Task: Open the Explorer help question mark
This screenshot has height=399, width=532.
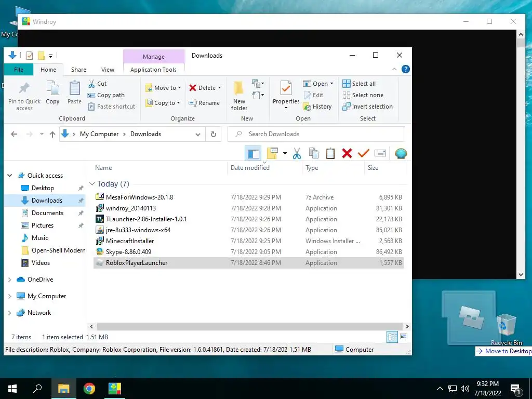Action: click(405, 69)
